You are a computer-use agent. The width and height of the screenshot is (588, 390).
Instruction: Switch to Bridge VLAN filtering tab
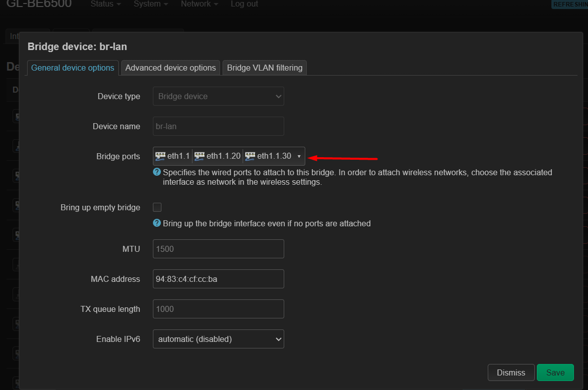tap(265, 68)
